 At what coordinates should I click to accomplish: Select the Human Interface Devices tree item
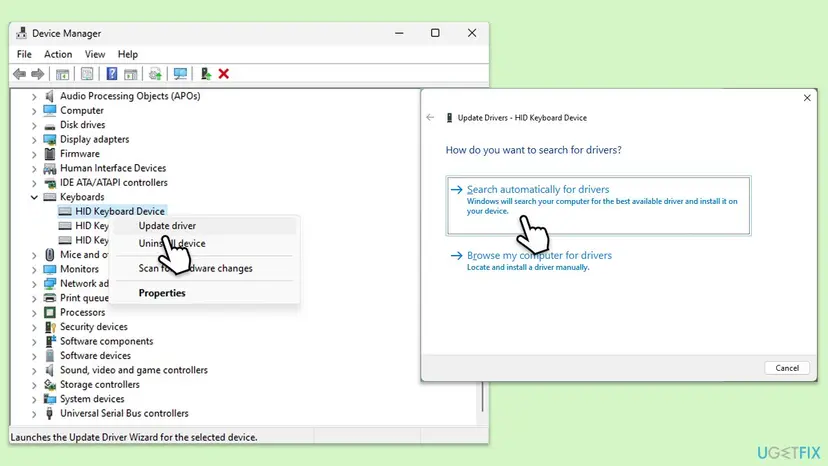click(x=113, y=168)
